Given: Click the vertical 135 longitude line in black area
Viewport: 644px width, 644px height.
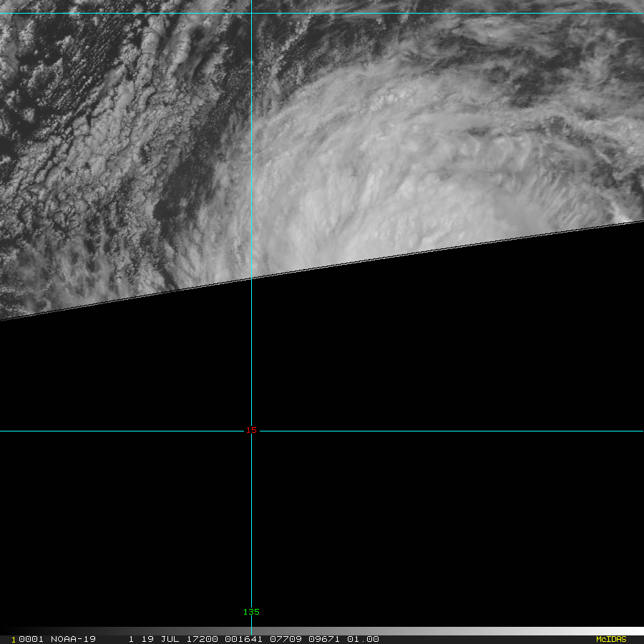Looking at the screenshot, I should 251,515.
